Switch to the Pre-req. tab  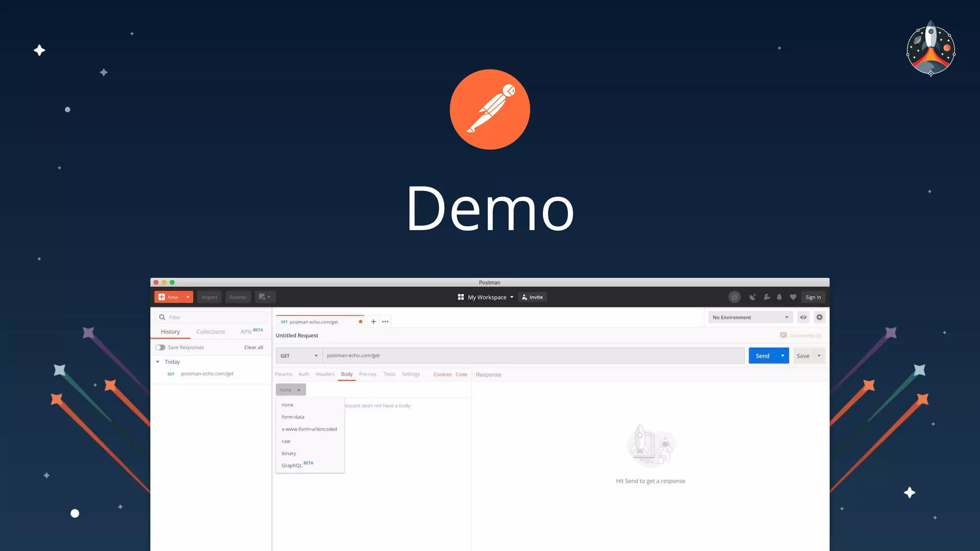click(x=368, y=374)
